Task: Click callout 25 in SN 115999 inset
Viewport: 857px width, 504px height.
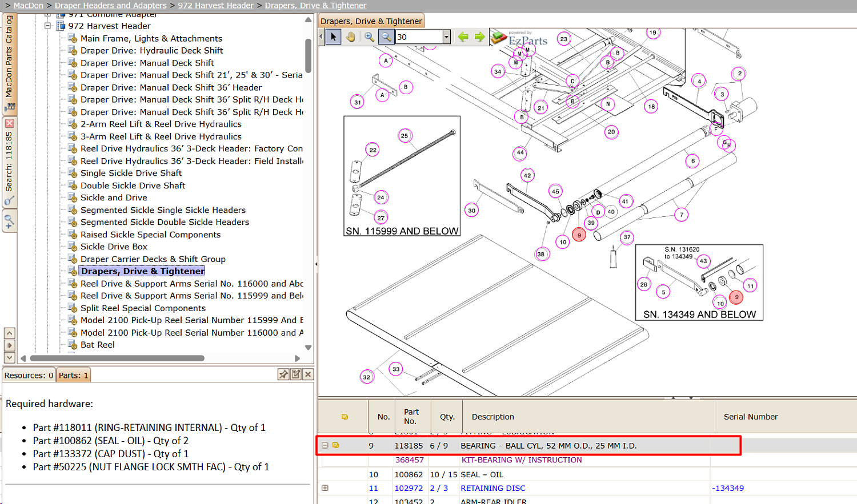Action: click(405, 136)
